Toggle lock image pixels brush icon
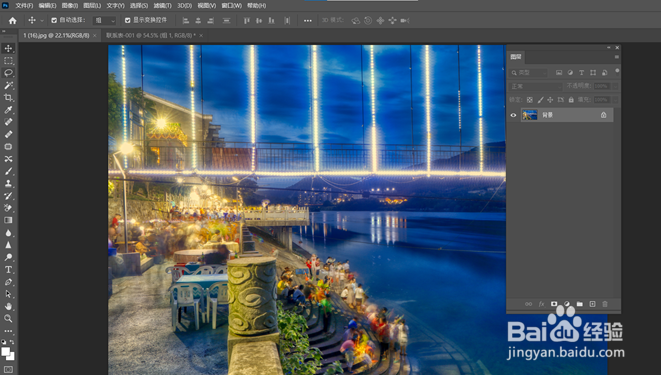The height and width of the screenshot is (375, 661). tap(540, 100)
